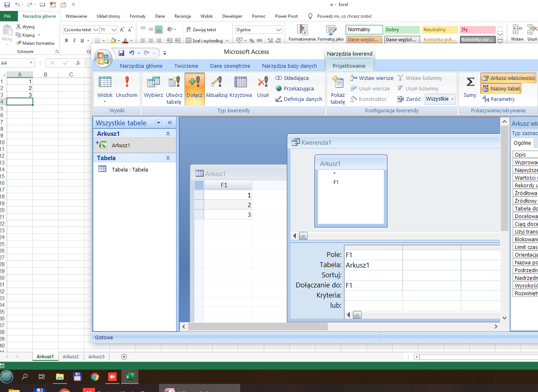
Task: Insert function via fx icon
Action: (x=78, y=63)
